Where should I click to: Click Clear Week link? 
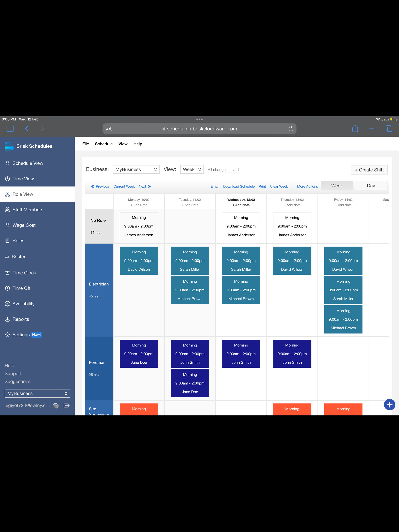pos(279,186)
